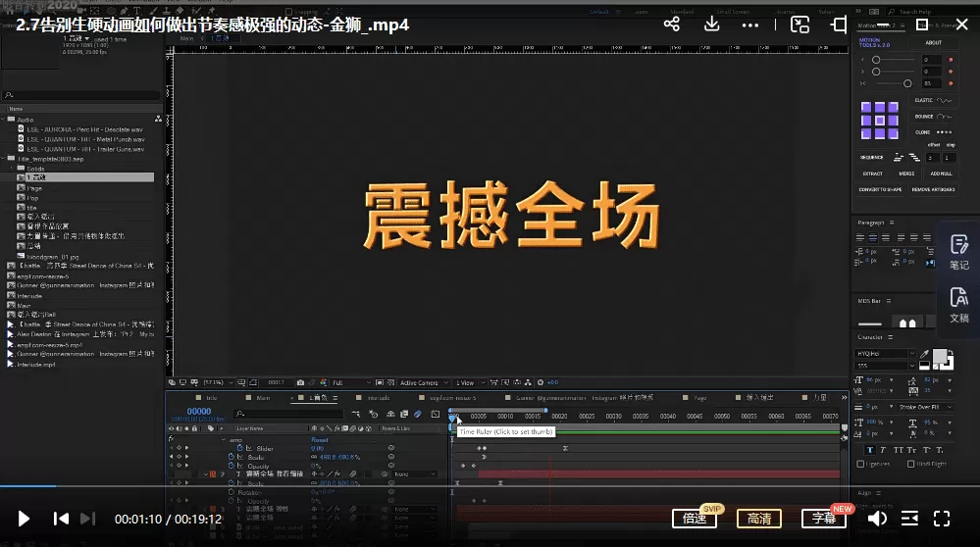Click the ABOUT button in Motion Tools
The width and height of the screenshot is (980, 547).
click(933, 43)
